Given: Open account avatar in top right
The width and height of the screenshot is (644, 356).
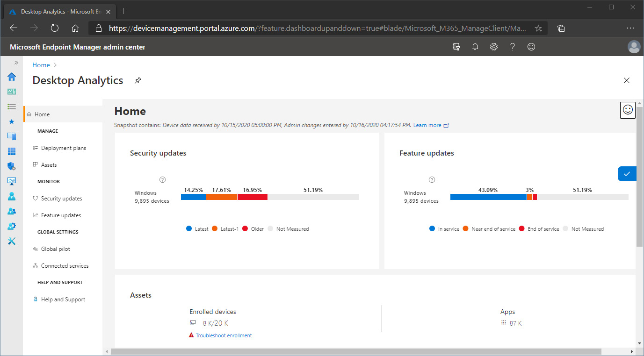Looking at the screenshot, I should coord(634,47).
